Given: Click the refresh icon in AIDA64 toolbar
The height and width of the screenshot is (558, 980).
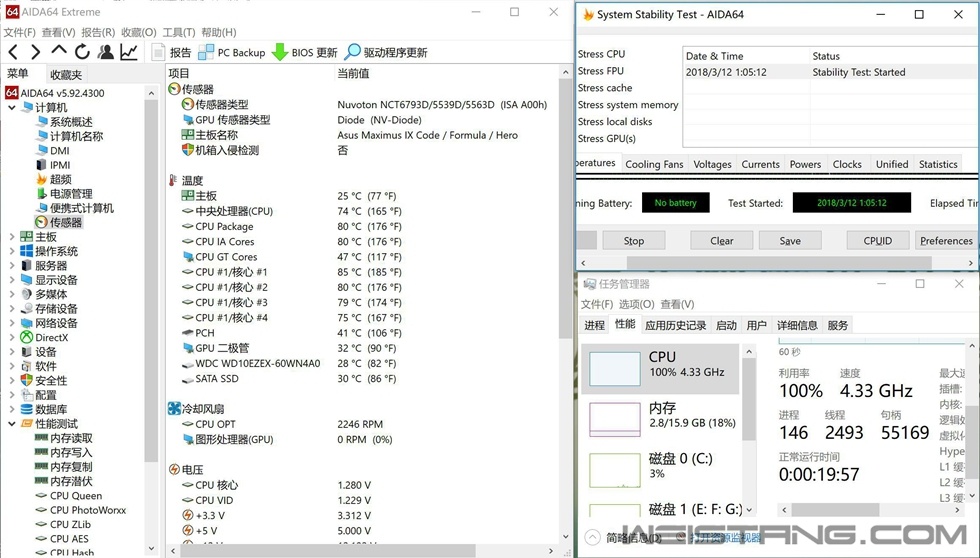Looking at the screenshot, I should pyautogui.click(x=82, y=52).
